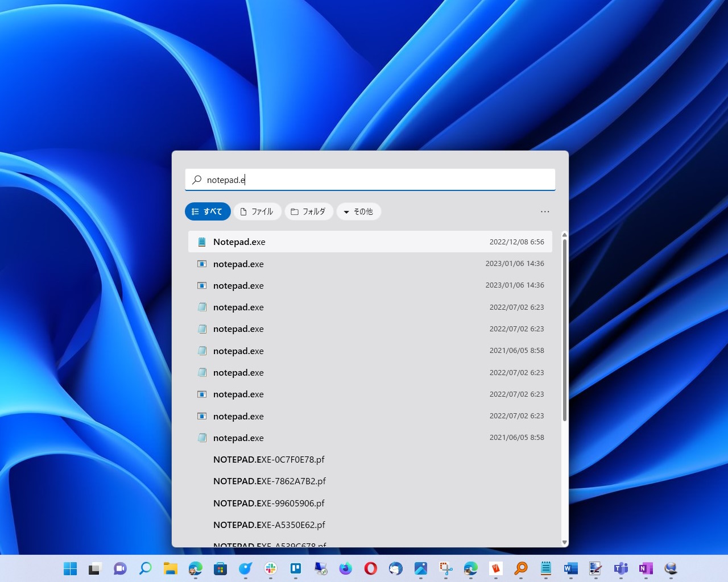Select the Notepad.exe result dated 2022/12/08
The width and height of the screenshot is (728, 582).
point(370,242)
